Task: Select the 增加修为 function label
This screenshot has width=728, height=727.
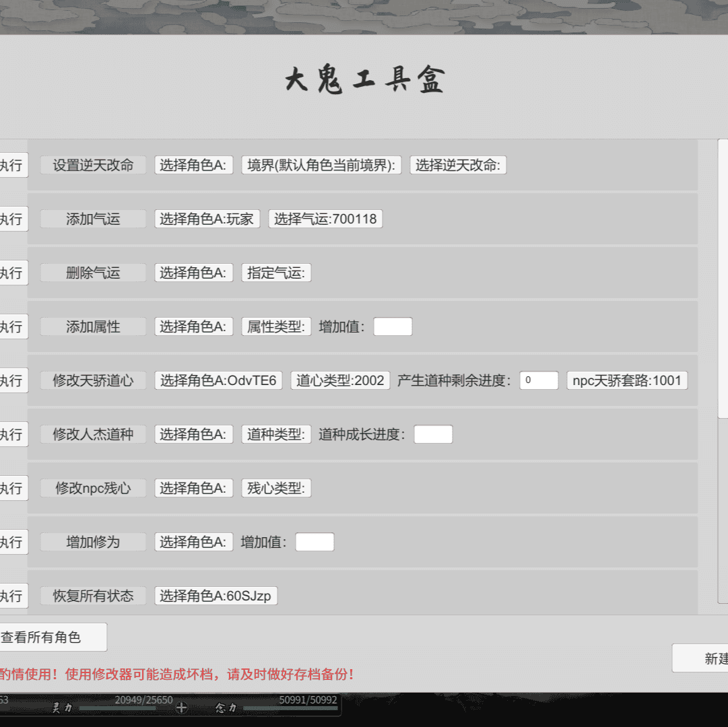Action: tap(93, 542)
